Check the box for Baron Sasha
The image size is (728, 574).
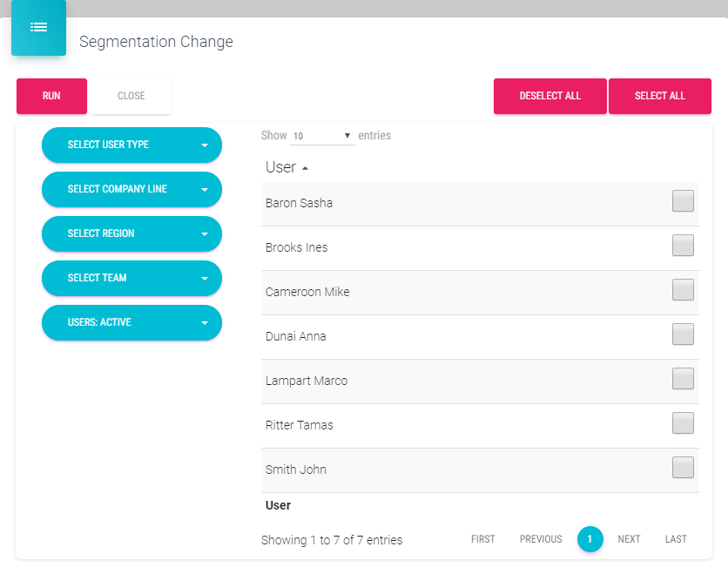683,201
